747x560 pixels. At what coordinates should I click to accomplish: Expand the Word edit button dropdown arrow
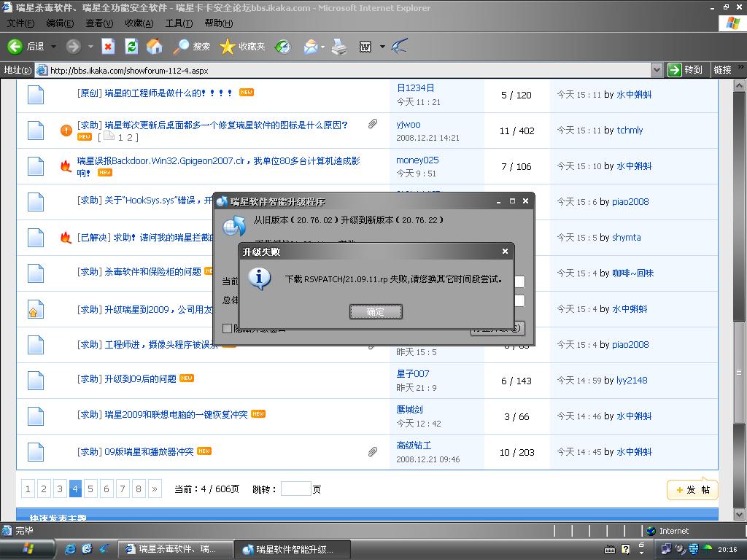pyautogui.click(x=382, y=47)
